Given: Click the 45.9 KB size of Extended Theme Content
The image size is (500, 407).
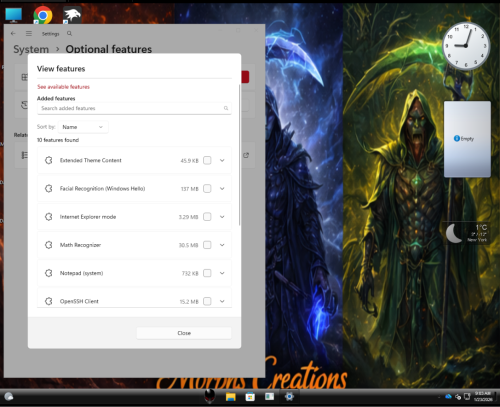Looking at the screenshot, I should (x=189, y=161).
